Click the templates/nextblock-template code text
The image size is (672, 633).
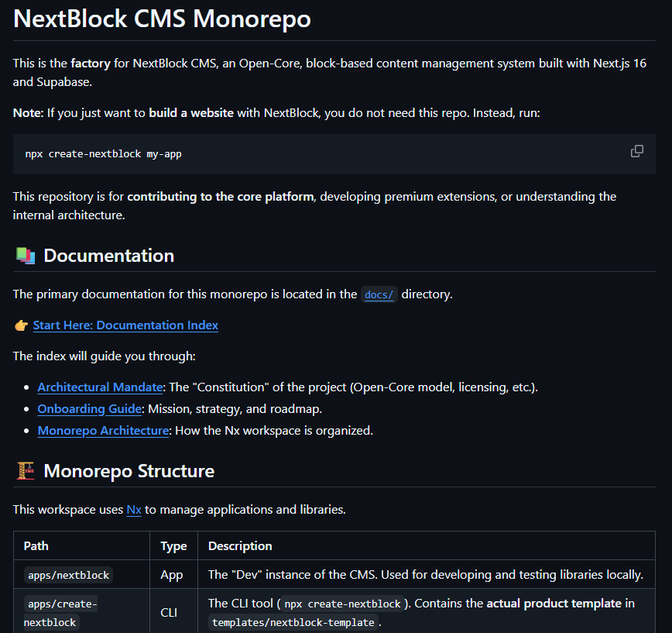pos(293,623)
